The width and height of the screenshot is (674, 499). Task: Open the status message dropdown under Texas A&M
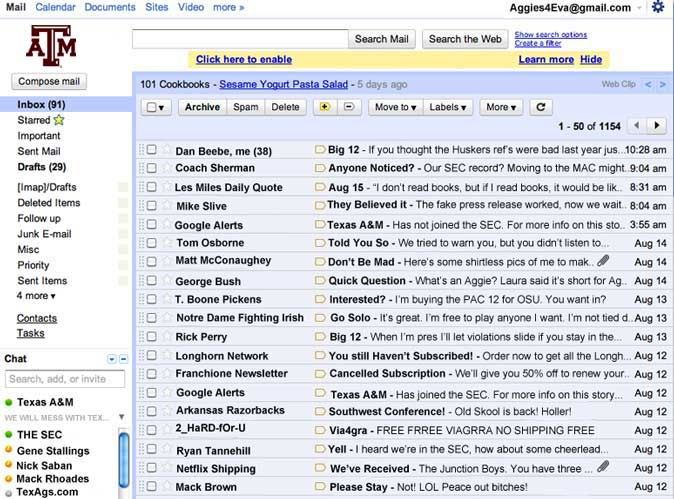(122, 417)
